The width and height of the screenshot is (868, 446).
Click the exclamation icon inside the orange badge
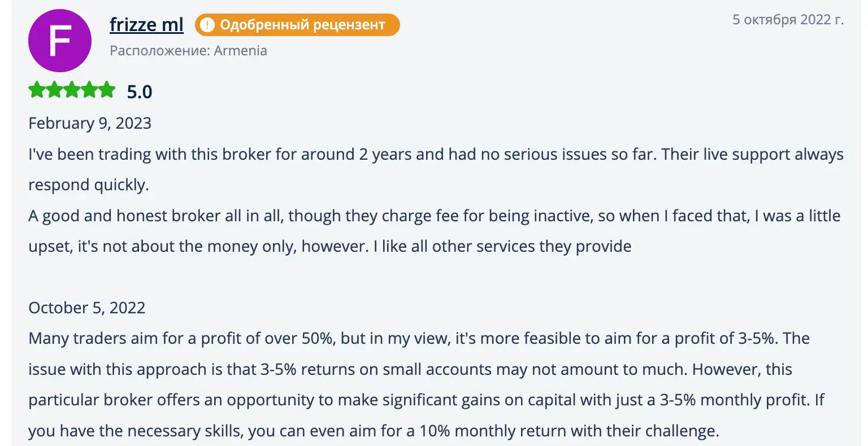209,24
